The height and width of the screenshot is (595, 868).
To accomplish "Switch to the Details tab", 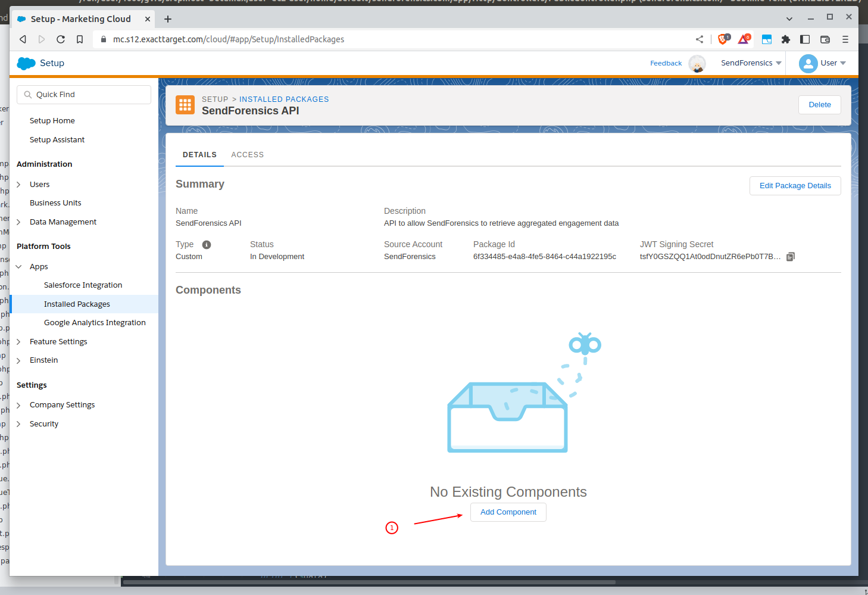I will [x=199, y=155].
